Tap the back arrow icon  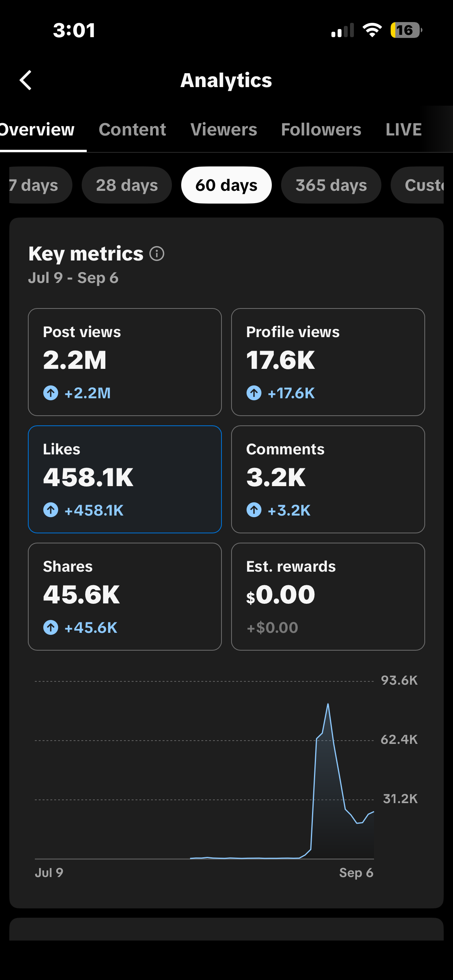tap(26, 80)
